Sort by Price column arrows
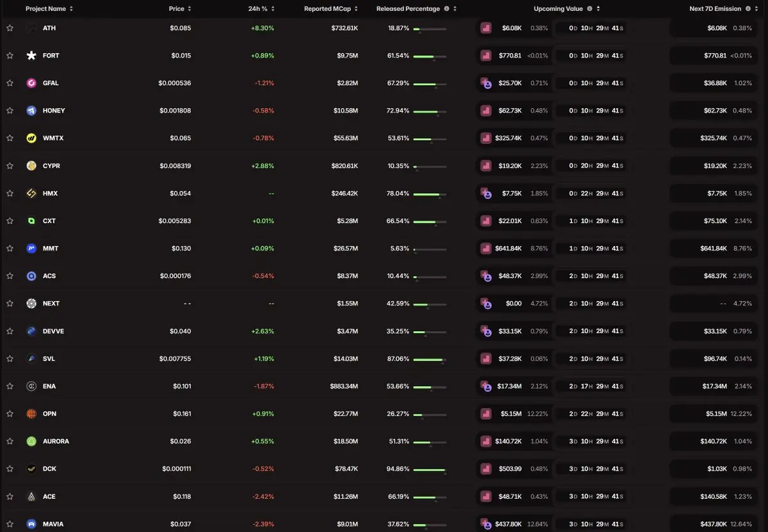This screenshot has width=768, height=532. pyautogui.click(x=189, y=9)
